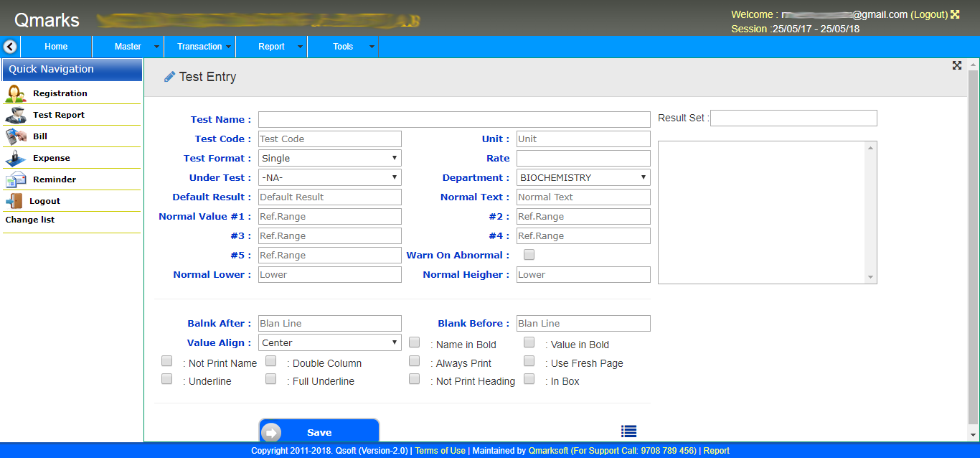Enable the Warn On Abnormal checkbox
The height and width of the screenshot is (458, 980).
tap(529, 254)
